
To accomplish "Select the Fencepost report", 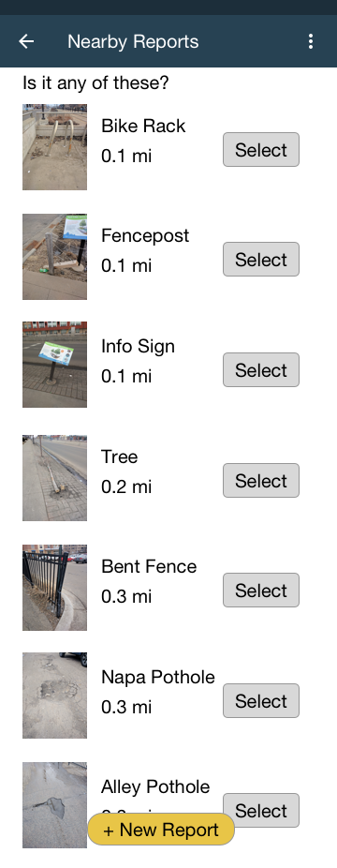I will pos(261,259).
